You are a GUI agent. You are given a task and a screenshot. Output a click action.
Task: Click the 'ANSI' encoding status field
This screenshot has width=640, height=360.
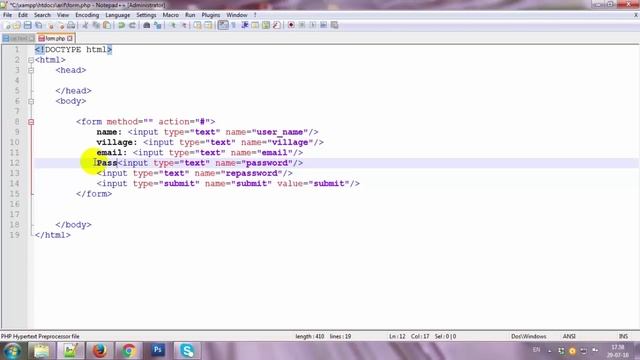click(x=569, y=336)
